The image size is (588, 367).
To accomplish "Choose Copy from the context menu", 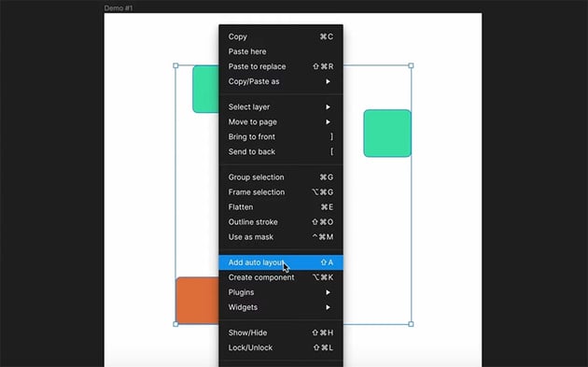I will pos(281,36).
